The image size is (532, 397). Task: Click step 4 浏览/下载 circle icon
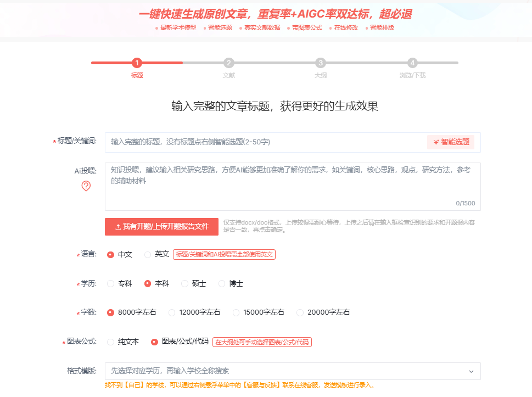[x=412, y=63]
